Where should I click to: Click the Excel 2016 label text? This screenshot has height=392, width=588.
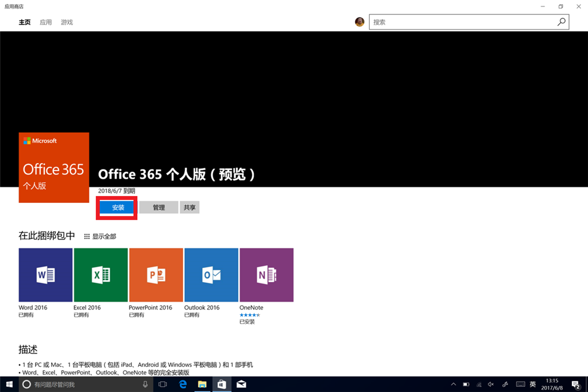pos(87,308)
